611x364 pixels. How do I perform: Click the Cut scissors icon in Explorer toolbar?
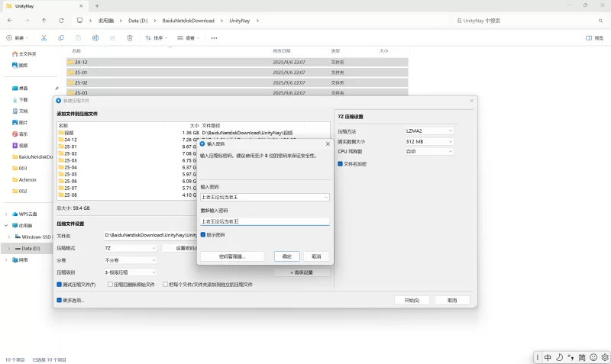pyautogui.click(x=44, y=37)
